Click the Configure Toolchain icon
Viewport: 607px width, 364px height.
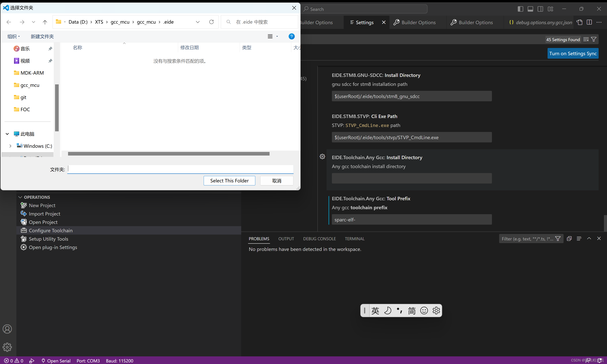[23, 230]
